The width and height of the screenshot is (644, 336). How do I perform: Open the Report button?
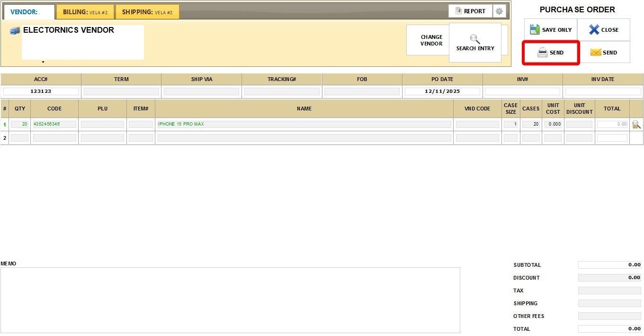click(470, 11)
